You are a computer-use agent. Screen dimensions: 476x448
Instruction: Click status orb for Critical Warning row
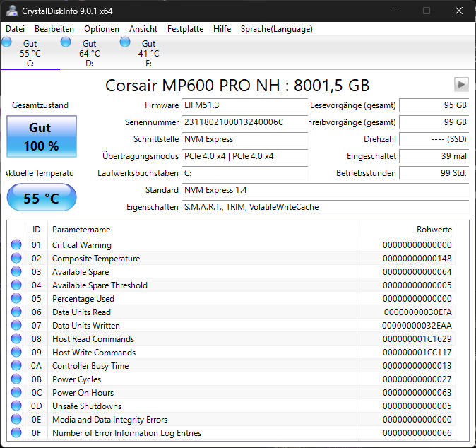point(16,244)
